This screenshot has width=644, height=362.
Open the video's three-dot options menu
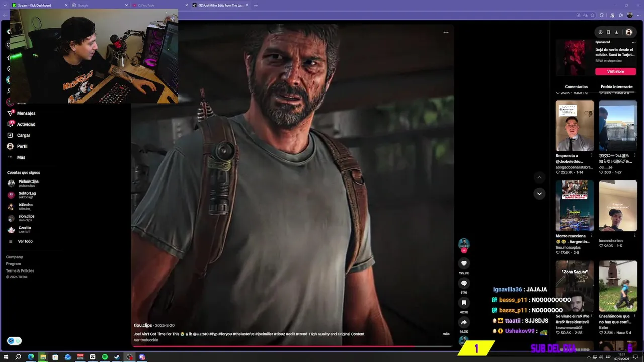(x=446, y=32)
